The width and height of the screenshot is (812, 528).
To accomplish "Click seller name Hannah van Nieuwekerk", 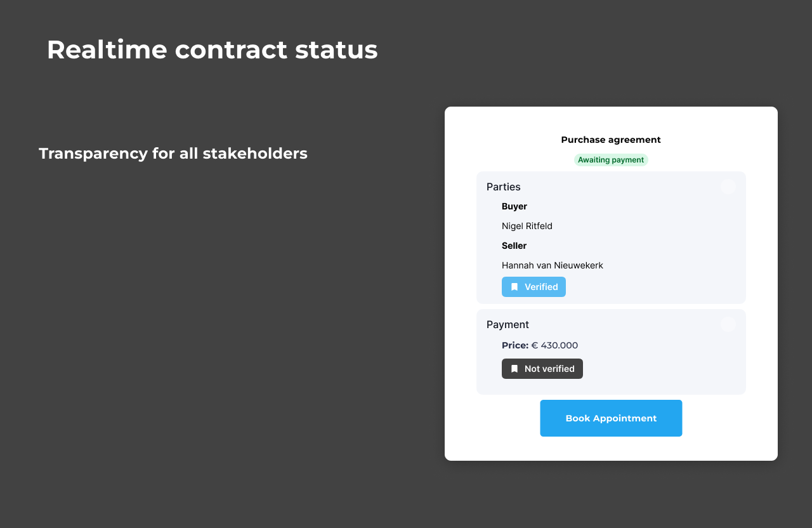I will click(553, 265).
